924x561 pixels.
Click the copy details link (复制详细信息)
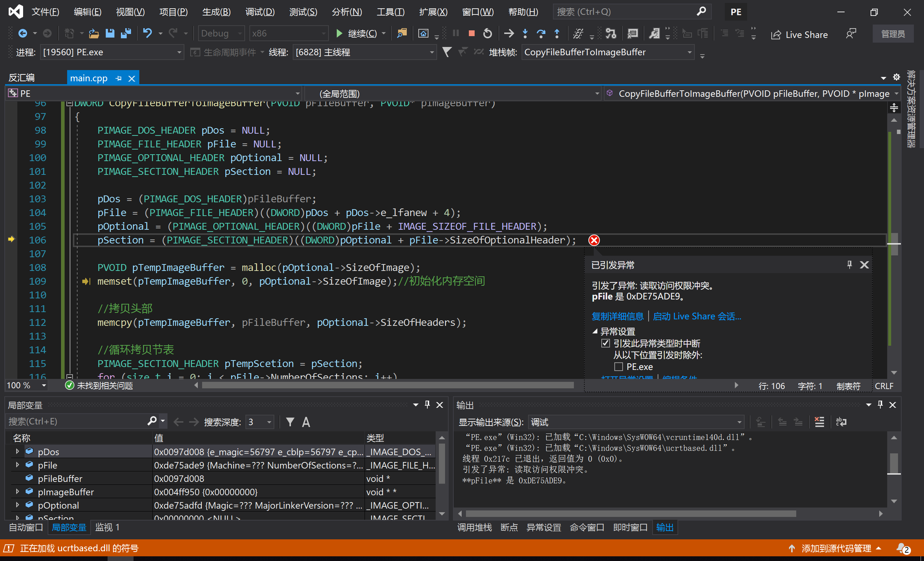point(617,316)
